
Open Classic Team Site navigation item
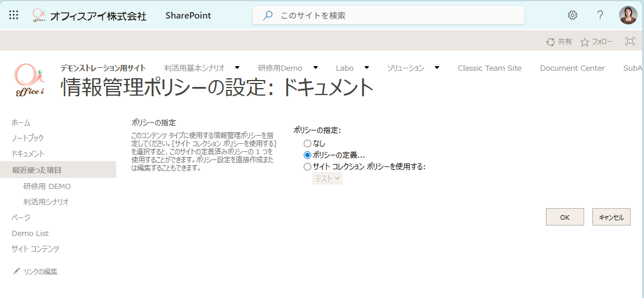(x=490, y=68)
